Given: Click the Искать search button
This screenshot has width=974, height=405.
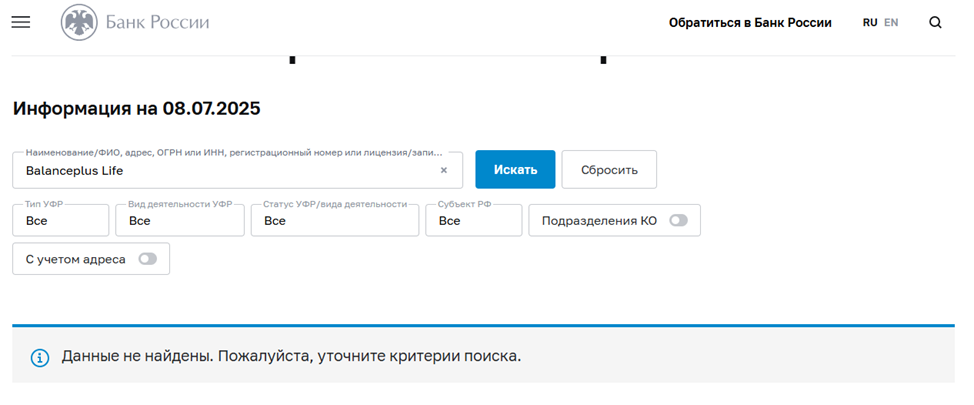Looking at the screenshot, I should (x=515, y=170).
